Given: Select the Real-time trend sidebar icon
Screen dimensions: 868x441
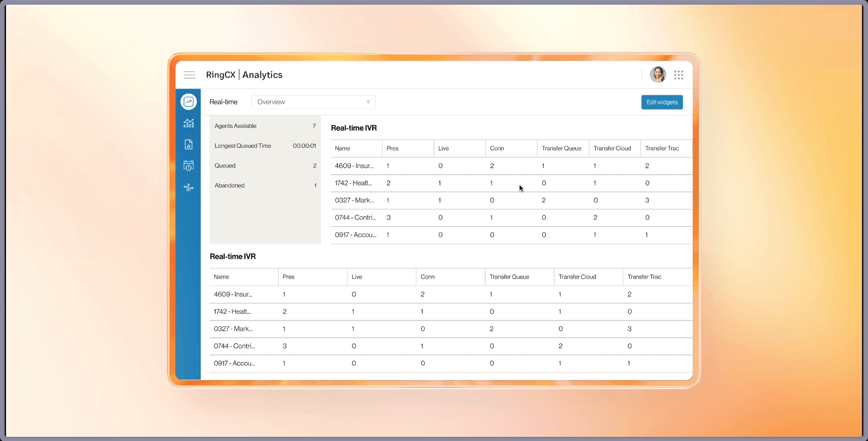Looking at the screenshot, I should 188,102.
